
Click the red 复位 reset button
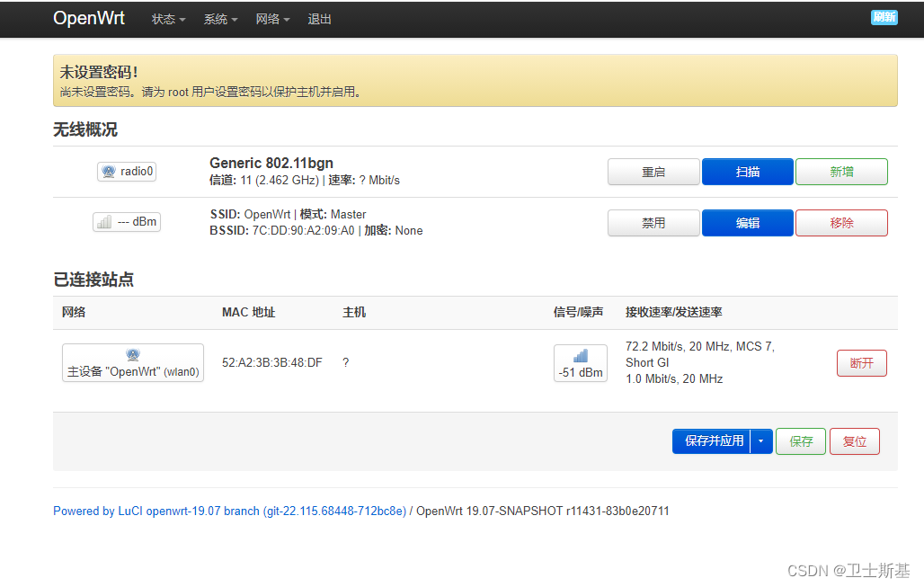pyautogui.click(x=855, y=440)
